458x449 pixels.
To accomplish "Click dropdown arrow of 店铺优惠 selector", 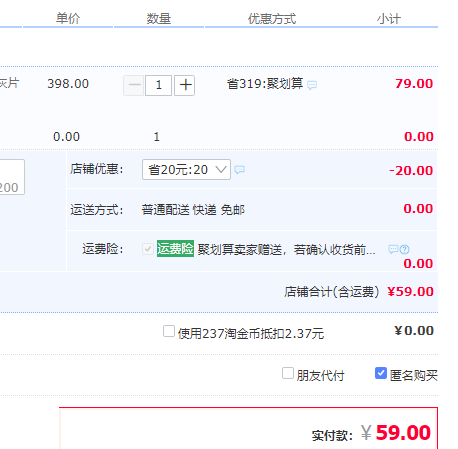I will (x=221, y=170).
